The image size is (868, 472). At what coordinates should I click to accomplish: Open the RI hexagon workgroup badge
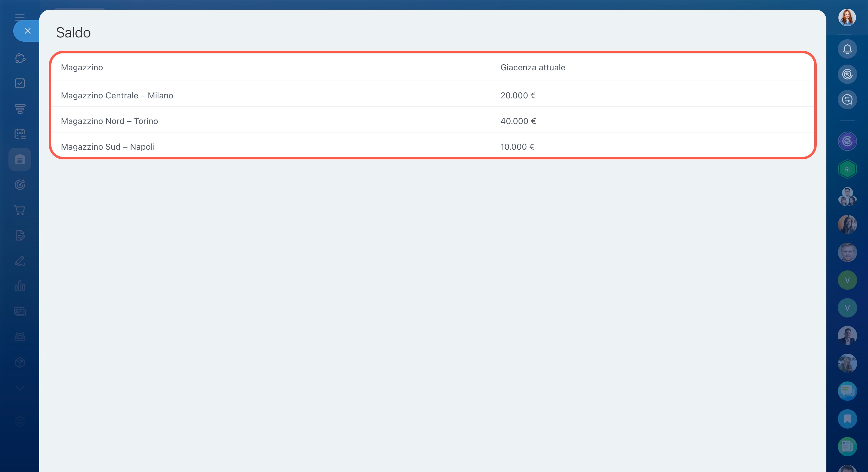(847, 169)
